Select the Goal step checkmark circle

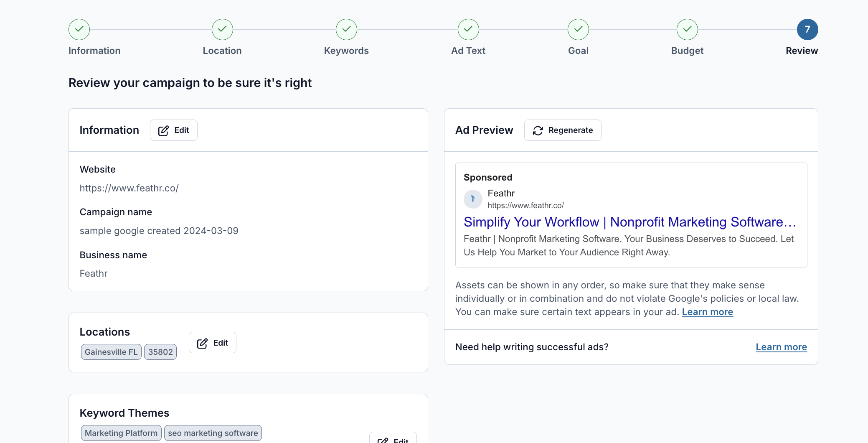click(578, 29)
